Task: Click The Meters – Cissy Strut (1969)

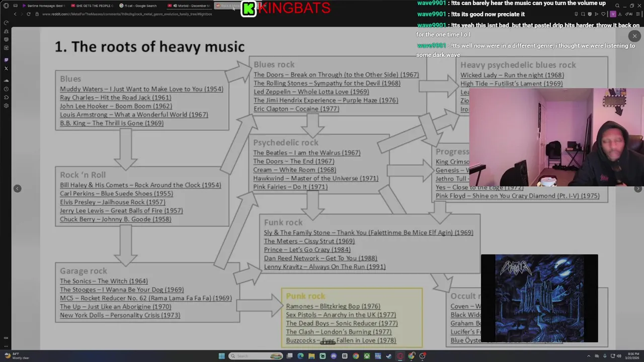Action: click(x=309, y=241)
